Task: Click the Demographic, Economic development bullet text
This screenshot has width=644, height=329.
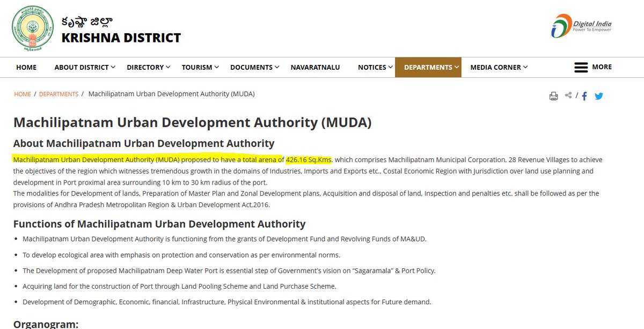Action: pos(227,302)
